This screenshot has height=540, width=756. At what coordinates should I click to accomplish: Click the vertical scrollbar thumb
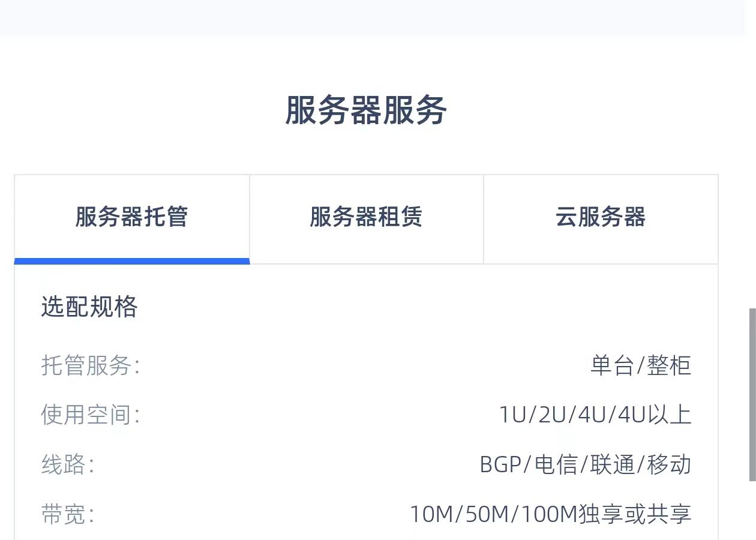[x=752, y=394]
